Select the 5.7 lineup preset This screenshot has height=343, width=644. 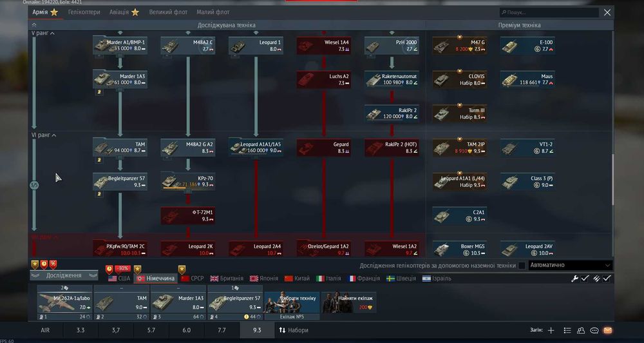(151, 330)
